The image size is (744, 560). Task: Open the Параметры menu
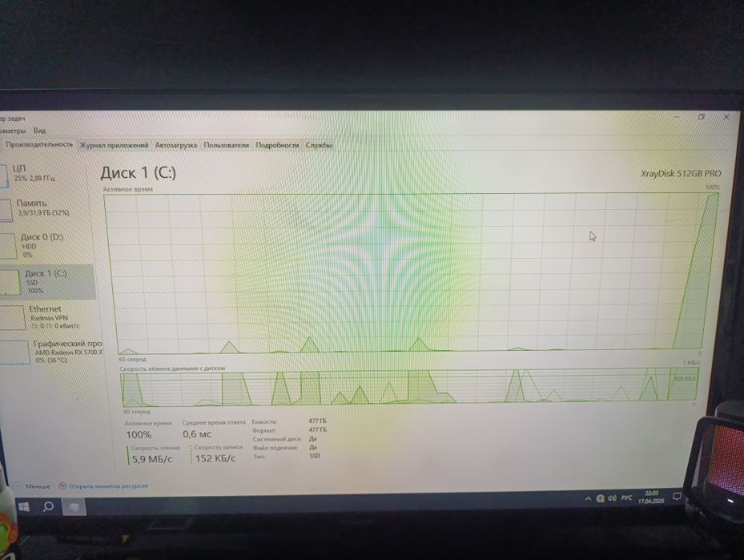click(13, 131)
